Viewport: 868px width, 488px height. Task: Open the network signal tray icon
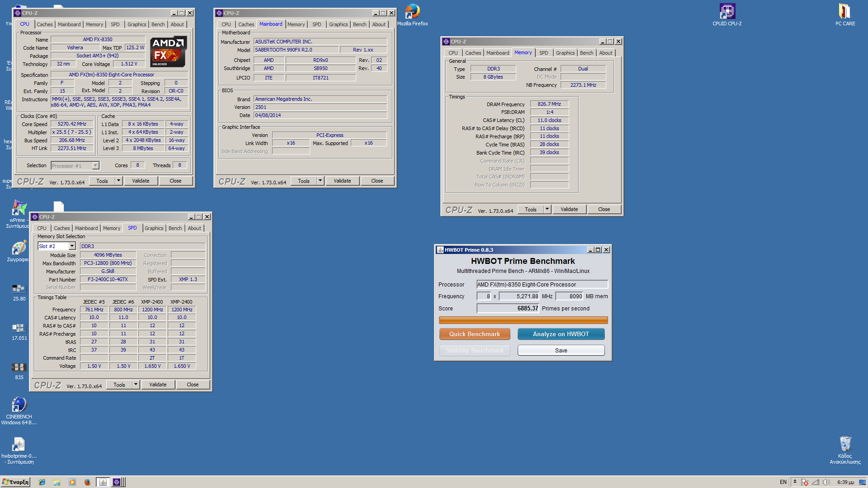(816, 482)
